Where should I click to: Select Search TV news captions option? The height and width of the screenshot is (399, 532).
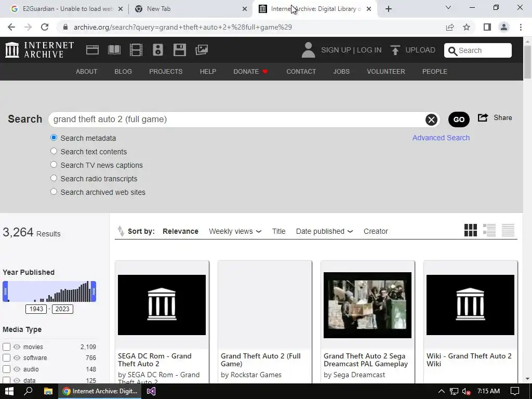(54, 165)
